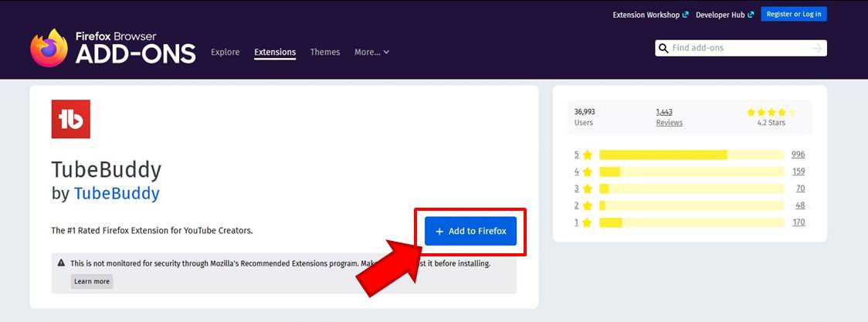The height and width of the screenshot is (322, 868).
Task: Click the TubeBuddy extension title
Action: (107, 170)
